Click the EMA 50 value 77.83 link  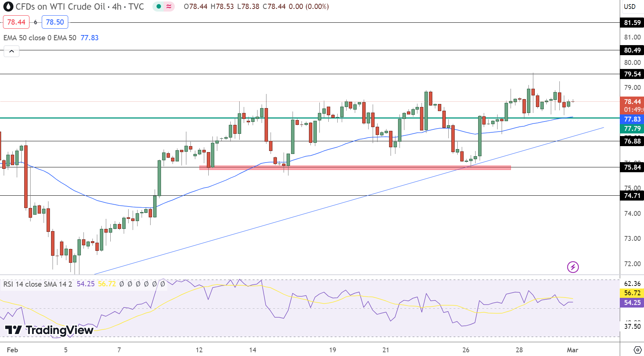point(90,38)
